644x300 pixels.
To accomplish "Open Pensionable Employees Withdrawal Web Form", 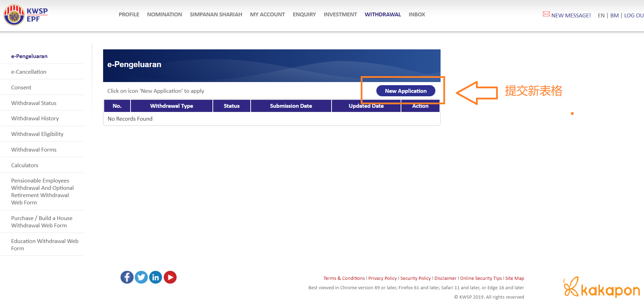I will click(x=42, y=192).
